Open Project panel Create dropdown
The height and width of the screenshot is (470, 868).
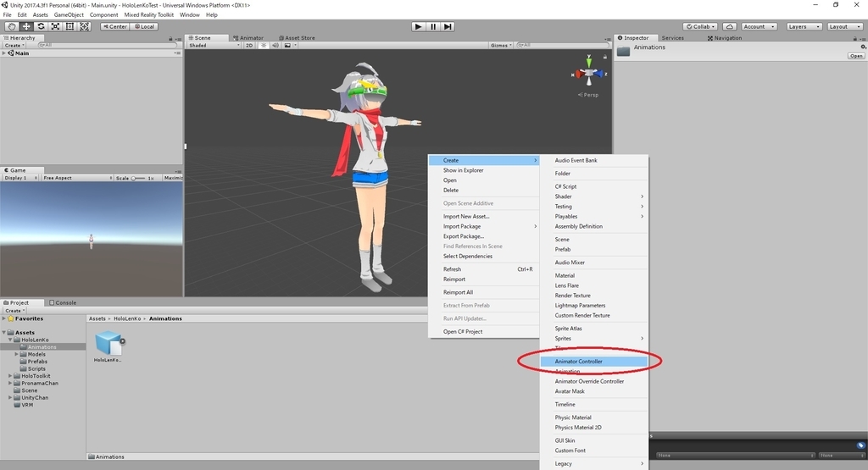pos(14,311)
